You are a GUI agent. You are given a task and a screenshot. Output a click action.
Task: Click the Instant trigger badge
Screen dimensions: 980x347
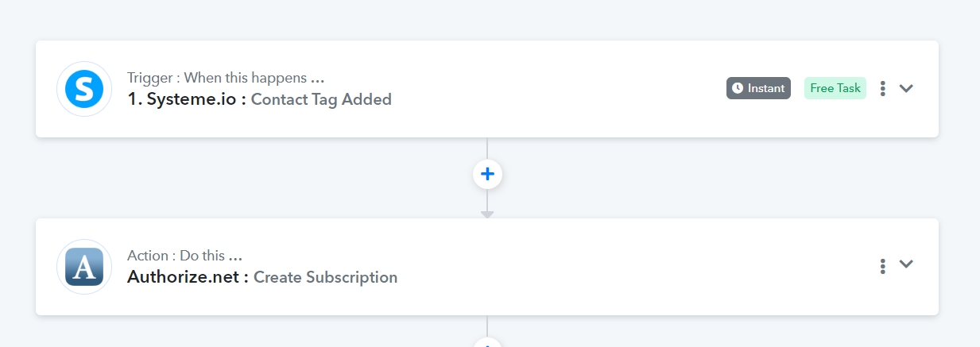click(758, 88)
